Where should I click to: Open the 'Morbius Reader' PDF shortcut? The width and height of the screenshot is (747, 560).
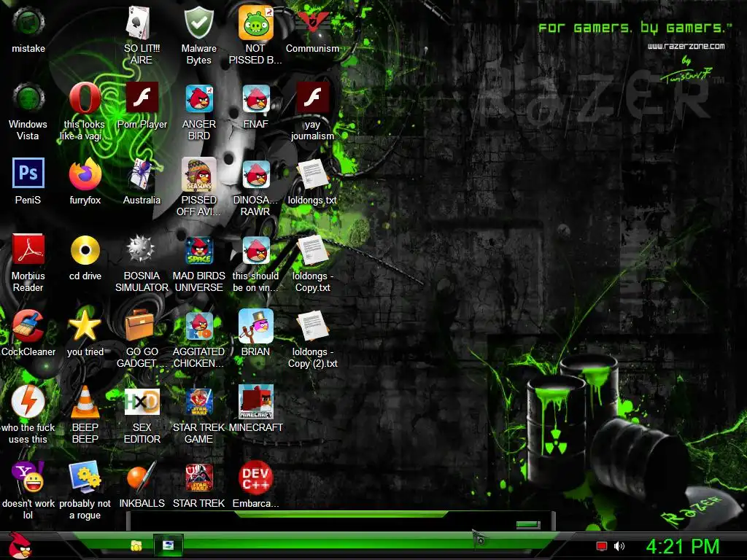click(28, 262)
